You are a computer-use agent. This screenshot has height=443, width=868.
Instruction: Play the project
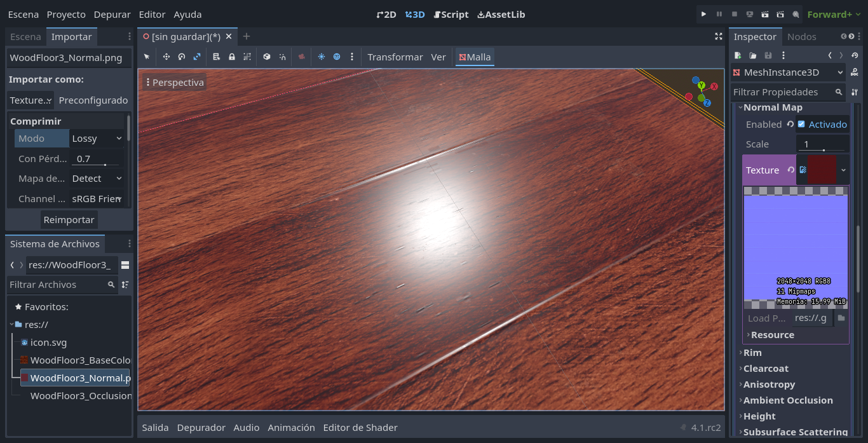tap(703, 14)
